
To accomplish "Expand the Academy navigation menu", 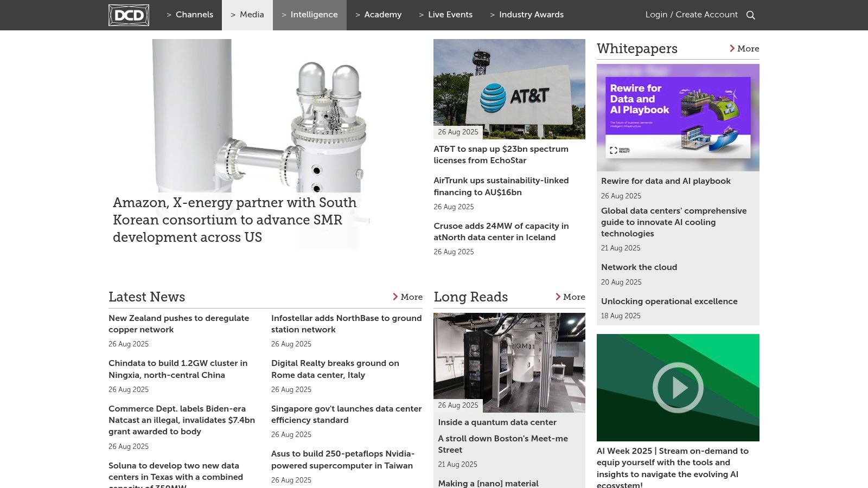I will click(378, 15).
